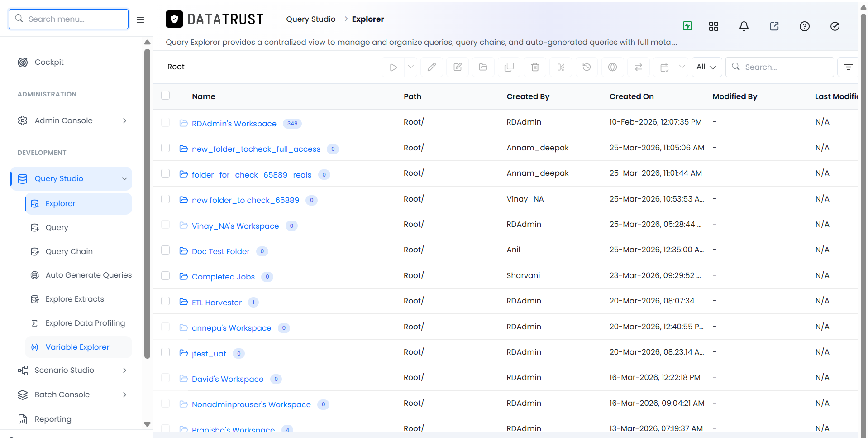
Task: Expand the Admin Console menu
Action: coord(71,120)
